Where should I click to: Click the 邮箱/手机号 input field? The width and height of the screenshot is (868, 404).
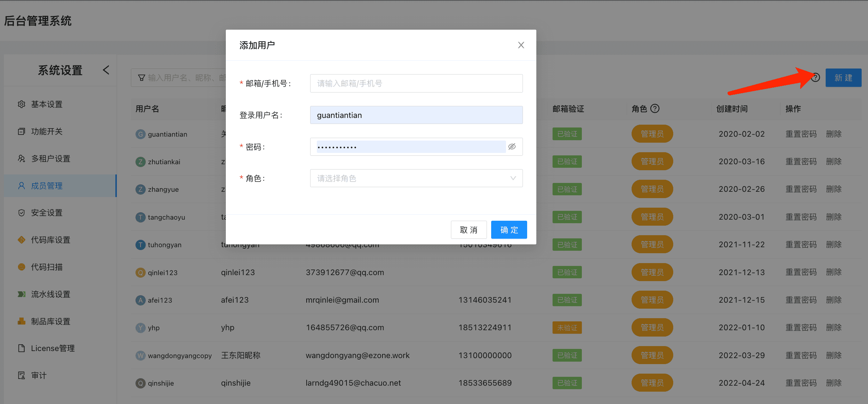[x=416, y=83]
